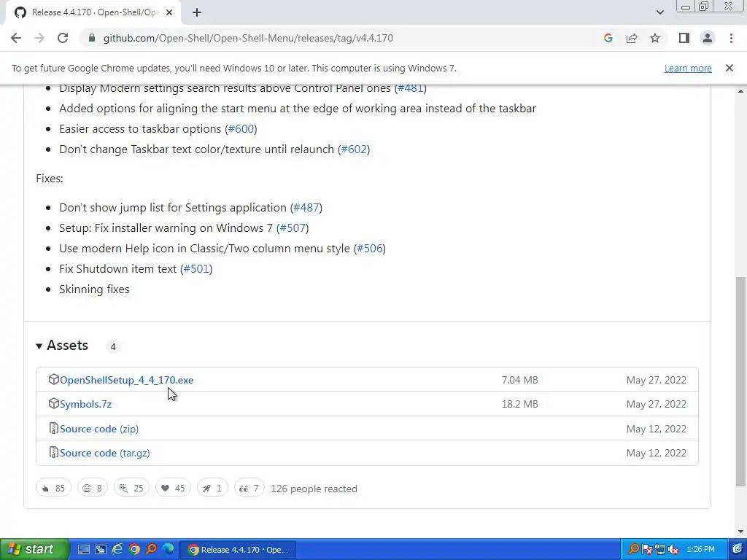Reload the GitHub release page
747x560 pixels.
[x=63, y=38]
